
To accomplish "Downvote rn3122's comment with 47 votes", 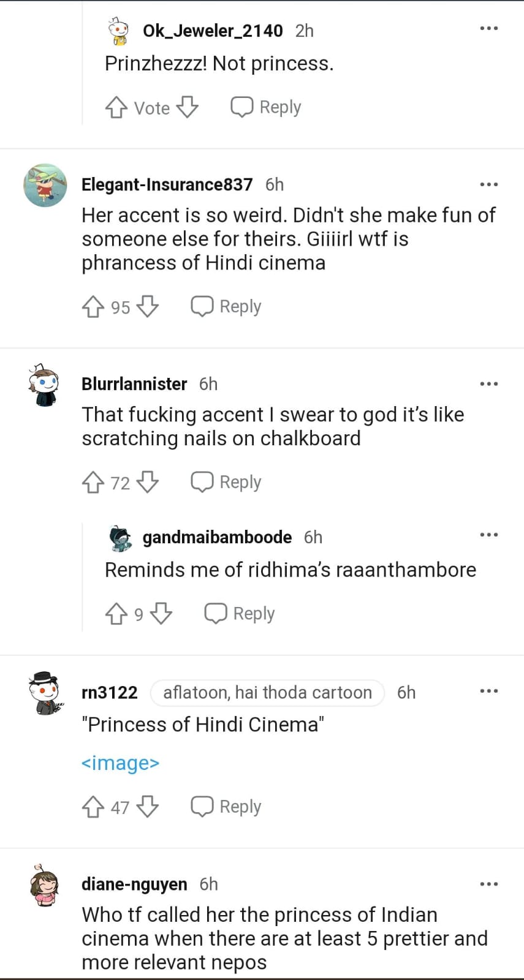I will tap(148, 807).
